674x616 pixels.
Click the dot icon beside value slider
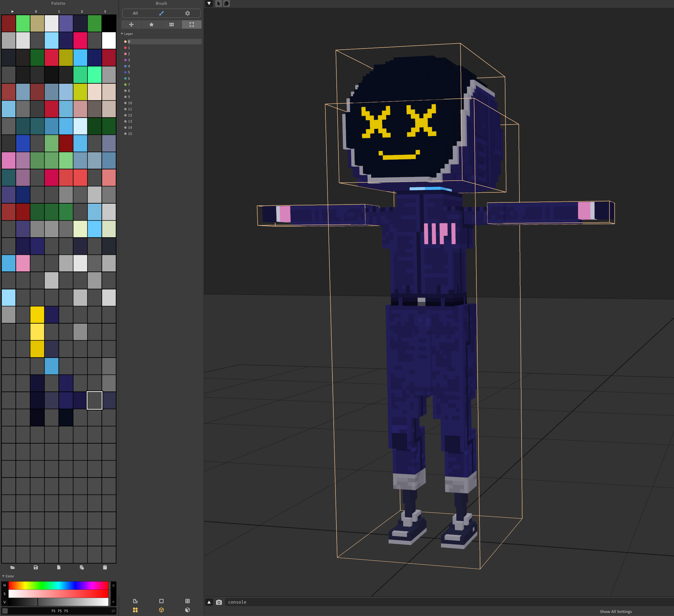tap(113, 602)
